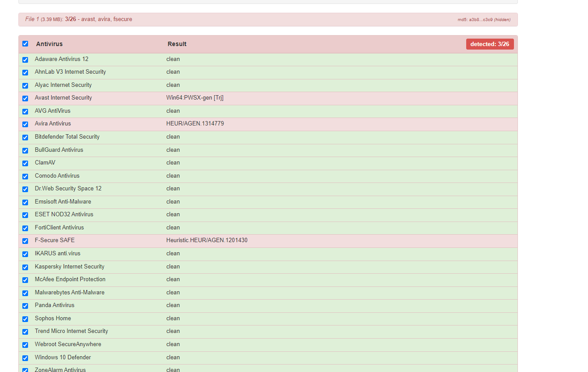Click the 'Bitdefender Total Security' name
This screenshot has height=372, width=588.
coord(67,137)
